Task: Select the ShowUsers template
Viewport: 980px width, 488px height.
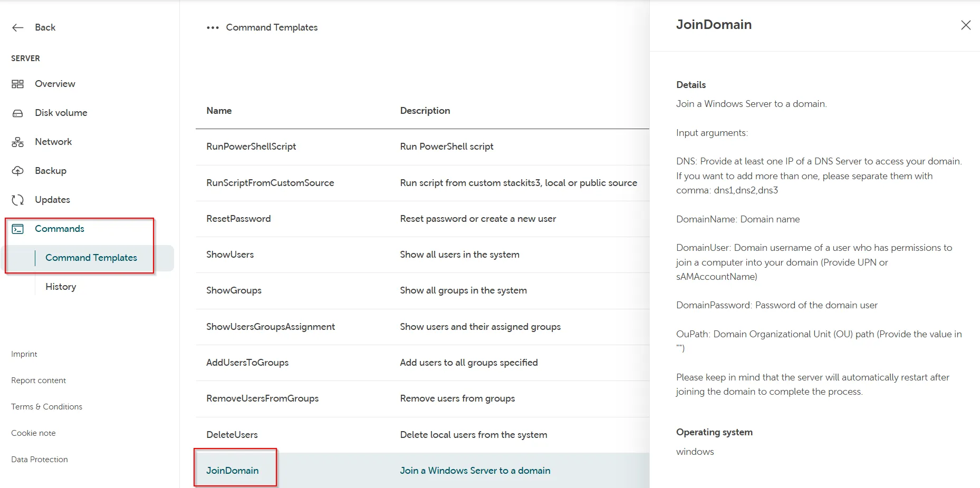Action: tap(230, 254)
